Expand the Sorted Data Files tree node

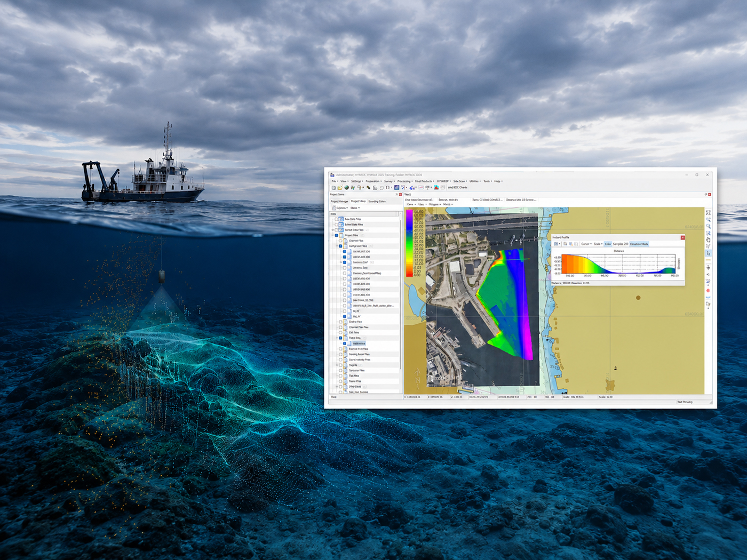tap(333, 230)
